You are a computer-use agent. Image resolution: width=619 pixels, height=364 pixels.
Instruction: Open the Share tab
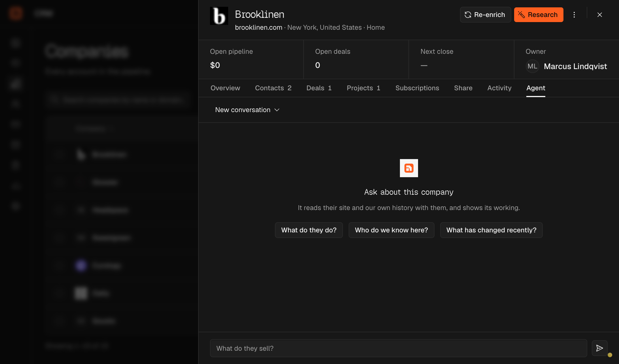[x=463, y=88]
